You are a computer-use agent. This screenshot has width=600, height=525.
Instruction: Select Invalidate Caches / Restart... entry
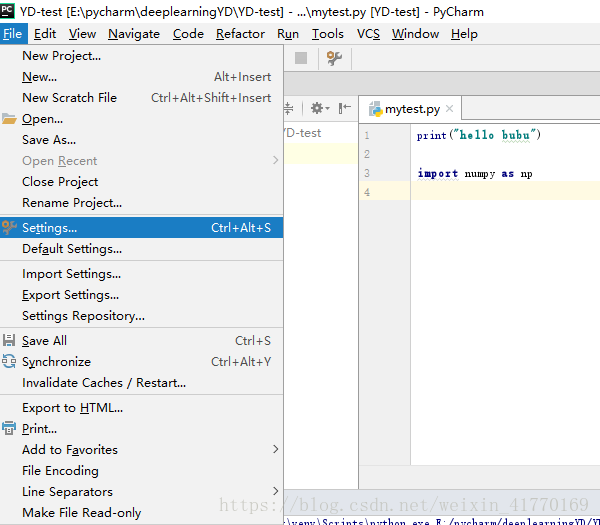click(x=142, y=383)
